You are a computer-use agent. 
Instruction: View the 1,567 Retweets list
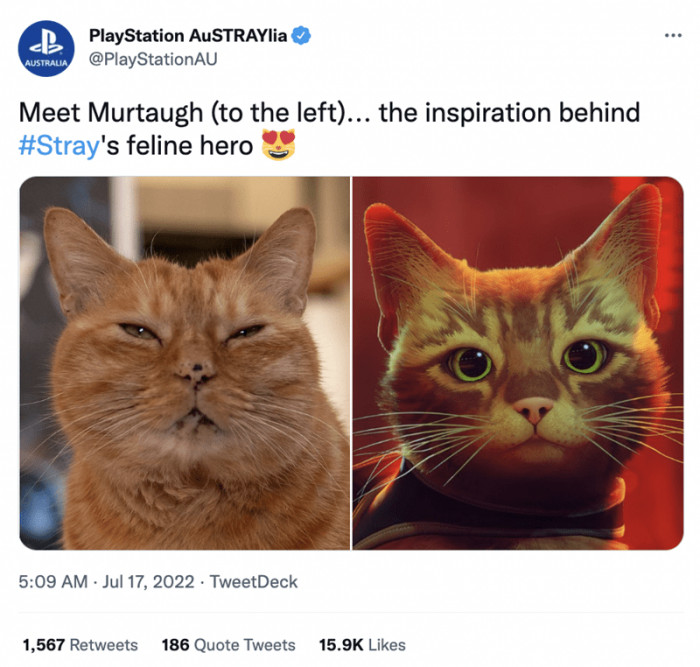point(80,645)
